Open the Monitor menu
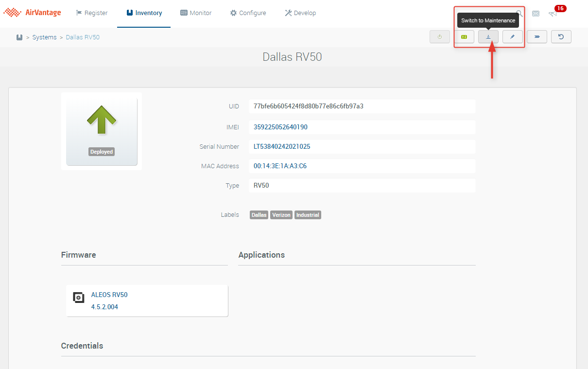This screenshot has height=369, width=588. coord(196,13)
